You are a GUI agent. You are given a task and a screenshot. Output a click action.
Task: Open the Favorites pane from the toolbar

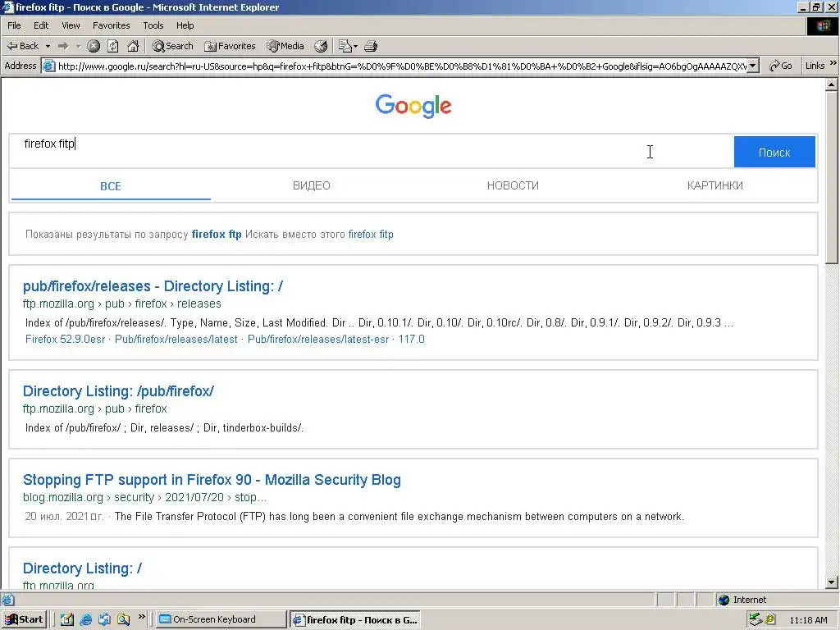click(x=230, y=46)
